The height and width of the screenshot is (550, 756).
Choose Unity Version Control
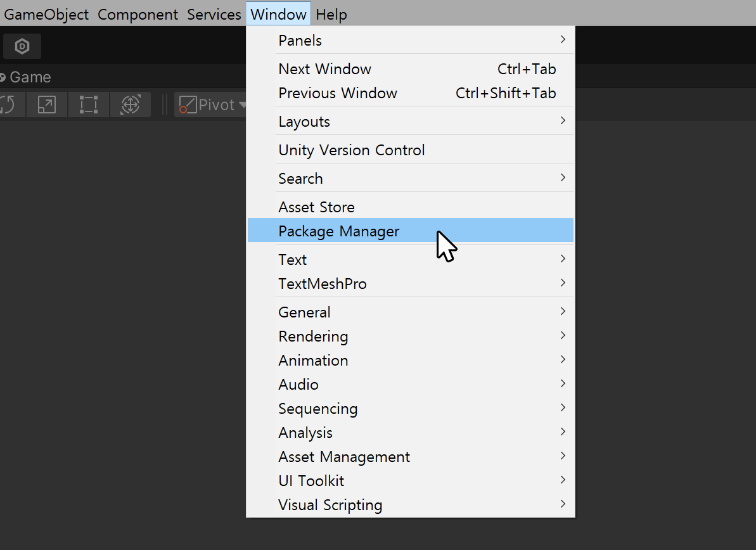pyautogui.click(x=352, y=150)
